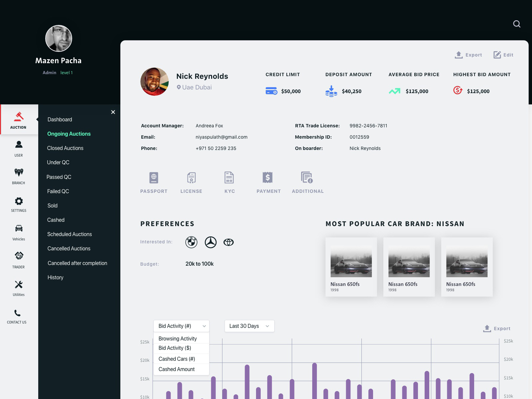This screenshot has width=532, height=399.
Task: Open the Scheduled Auctions menu entry
Action: [x=69, y=234]
